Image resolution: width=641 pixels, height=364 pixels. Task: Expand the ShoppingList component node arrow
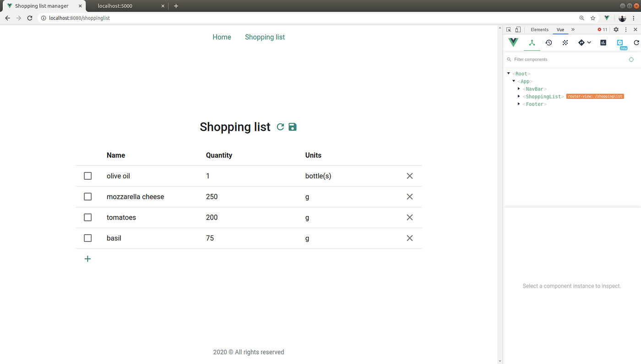coord(519,96)
